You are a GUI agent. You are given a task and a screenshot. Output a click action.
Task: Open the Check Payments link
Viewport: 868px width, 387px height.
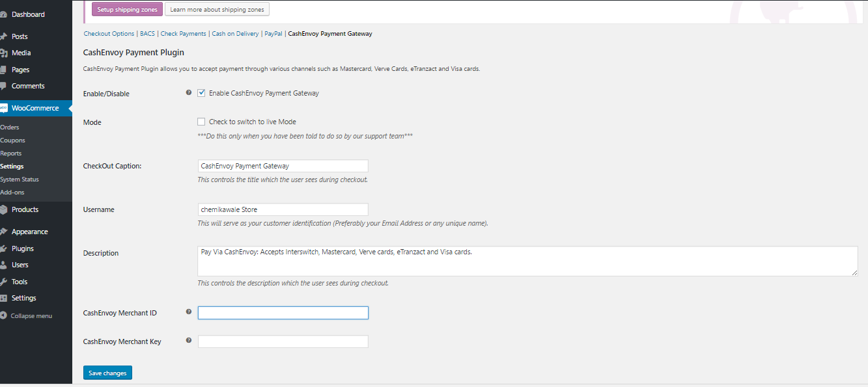(x=183, y=34)
